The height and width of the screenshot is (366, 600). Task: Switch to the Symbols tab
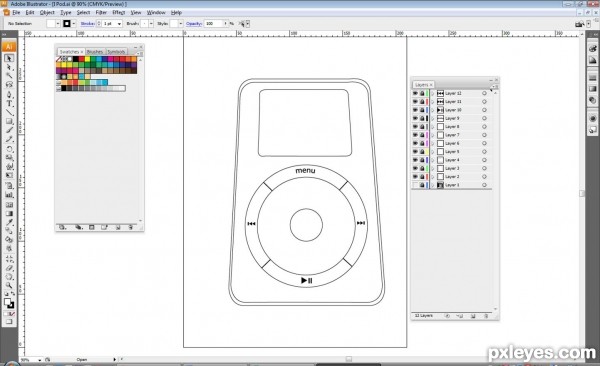(x=116, y=52)
